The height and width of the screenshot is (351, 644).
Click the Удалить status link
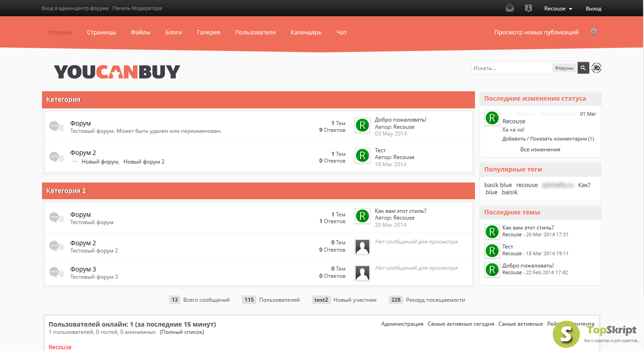(525, 114)
